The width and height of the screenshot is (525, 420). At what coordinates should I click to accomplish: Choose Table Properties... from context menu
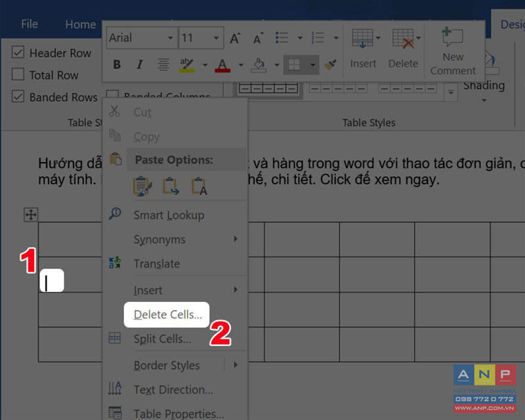[175, 413]
